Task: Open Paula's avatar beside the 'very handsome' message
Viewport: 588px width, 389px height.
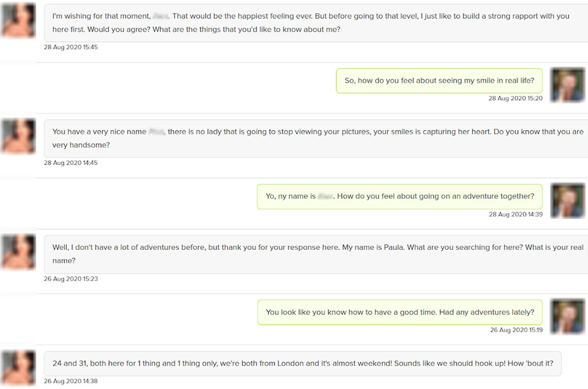Action: (x=18, y=136)
